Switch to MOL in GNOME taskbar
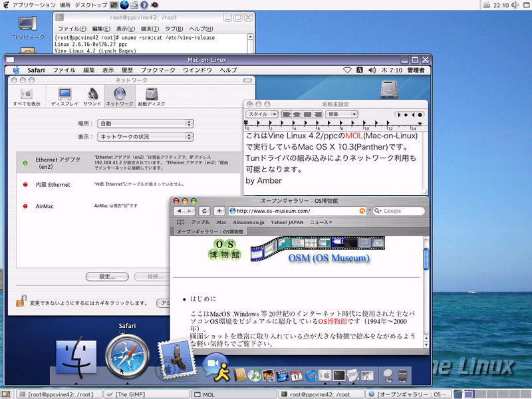This screenshot has width=532, height=399. 234,394
